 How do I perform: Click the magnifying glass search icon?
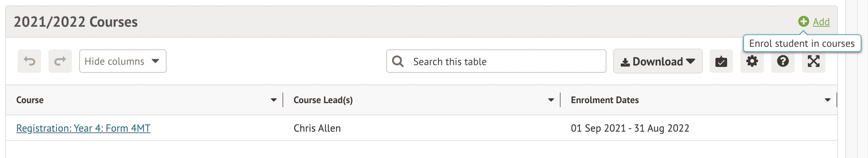(398, 61)
